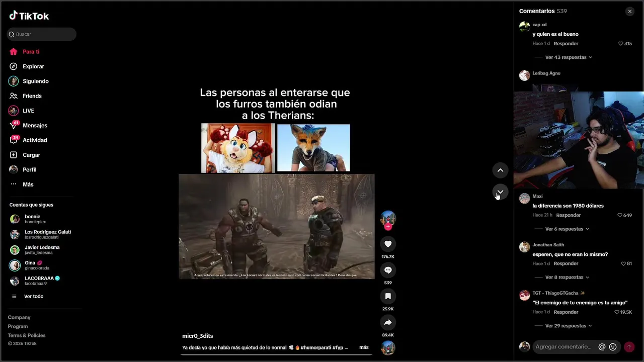This screenshot has width=644, height=362.
Task: Like the video with heart icon
Action: click(x=388, y=244)
